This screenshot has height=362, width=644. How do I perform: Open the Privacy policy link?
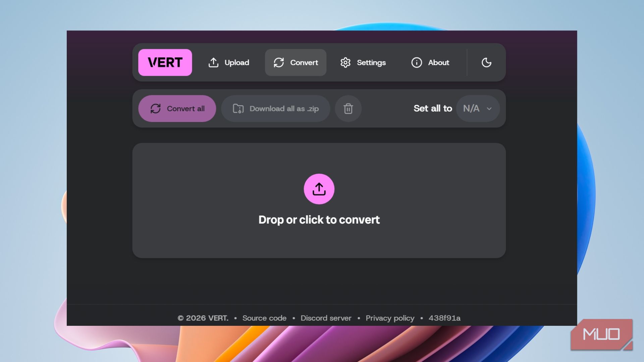[390, 318]
